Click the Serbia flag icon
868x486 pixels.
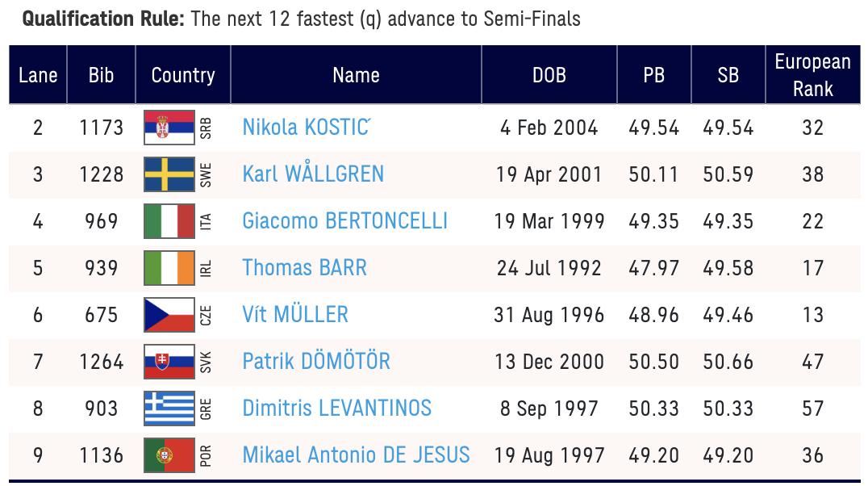[x=169, y=128]
